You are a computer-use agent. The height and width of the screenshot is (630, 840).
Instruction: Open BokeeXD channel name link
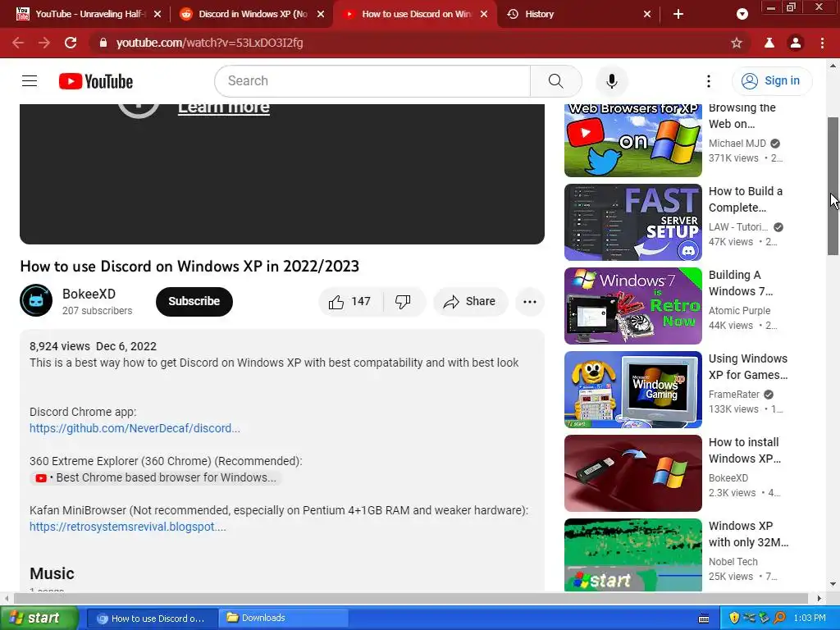[89, 294]
